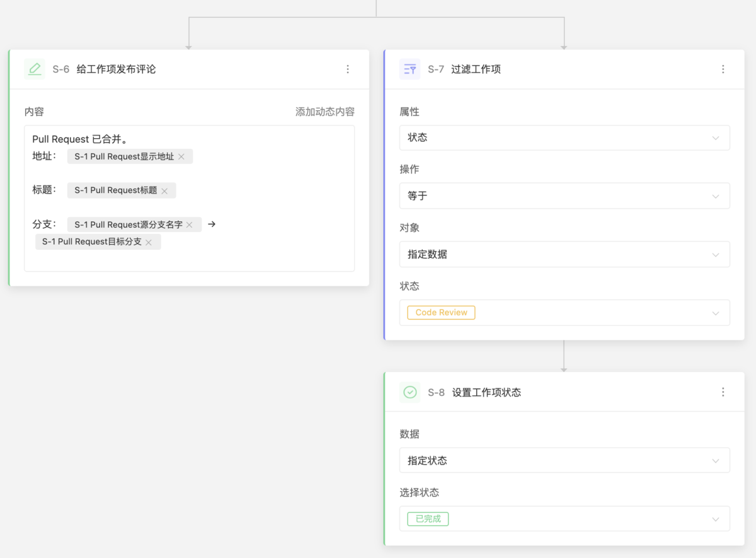Click the S-8 green checkmark status icon

(x=409, y=392)
